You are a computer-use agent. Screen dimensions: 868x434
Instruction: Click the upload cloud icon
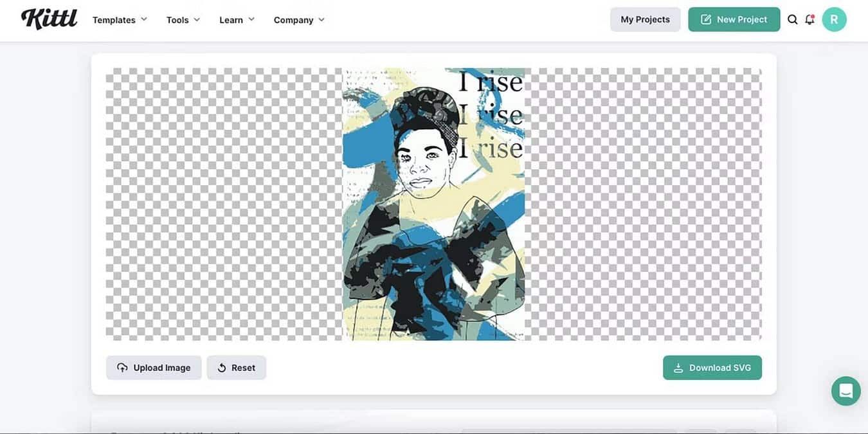coord(122,368)
